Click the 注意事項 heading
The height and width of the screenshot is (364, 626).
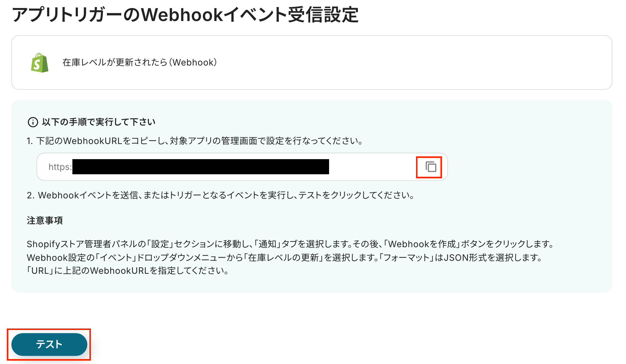(x=45, y=220)
